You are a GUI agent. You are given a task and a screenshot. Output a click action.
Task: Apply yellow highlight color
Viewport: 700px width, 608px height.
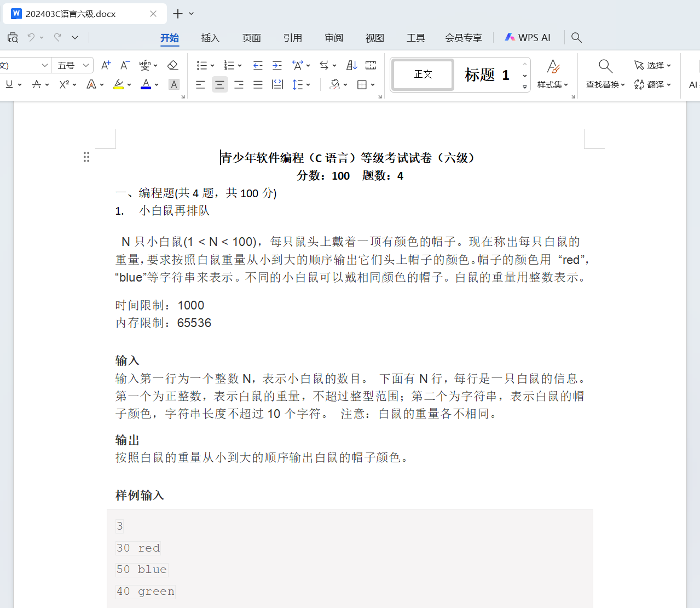pyautogui.click(x=118, y=84)
